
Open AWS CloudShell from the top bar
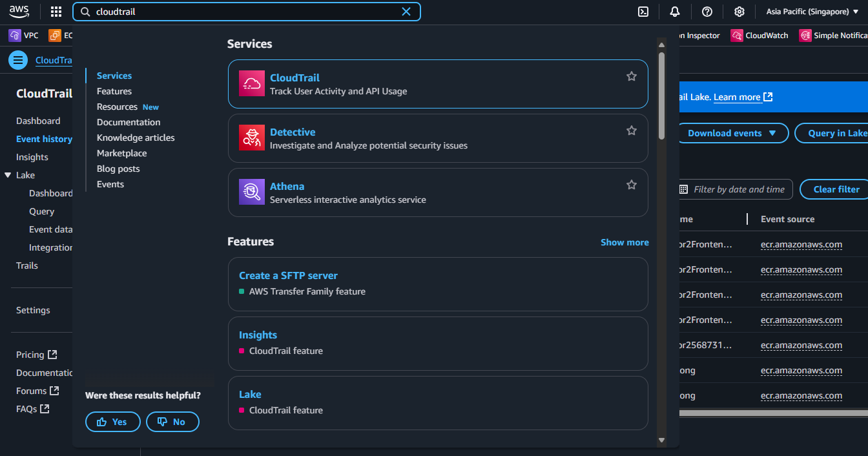(x=643, y=12)
